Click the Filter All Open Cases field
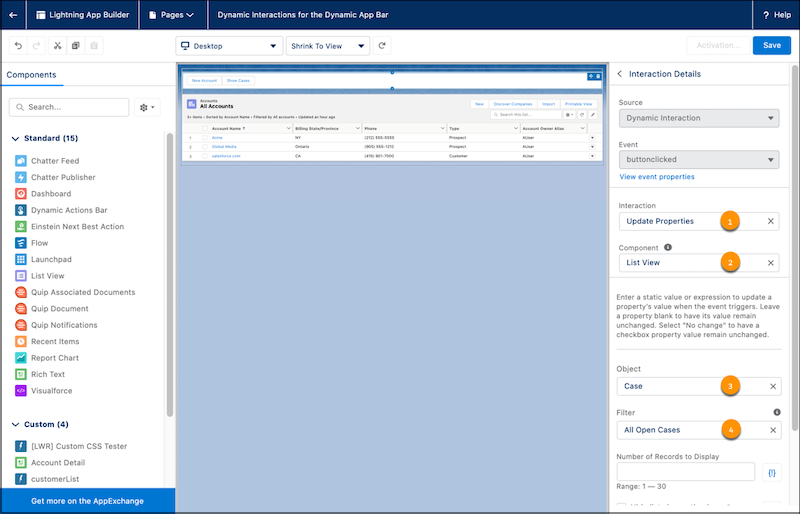Image resolution: width=800 pixels, height=514 pixels. pos(698,430)
